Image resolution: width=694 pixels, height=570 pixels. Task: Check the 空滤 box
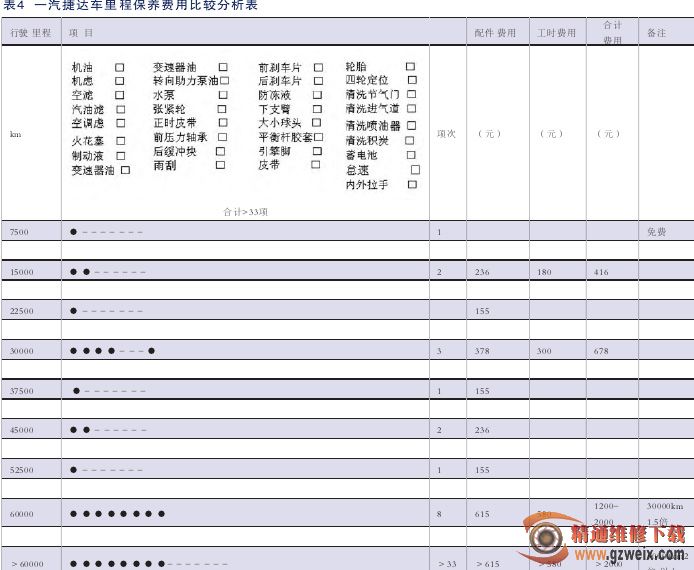(x=120, y=95)
